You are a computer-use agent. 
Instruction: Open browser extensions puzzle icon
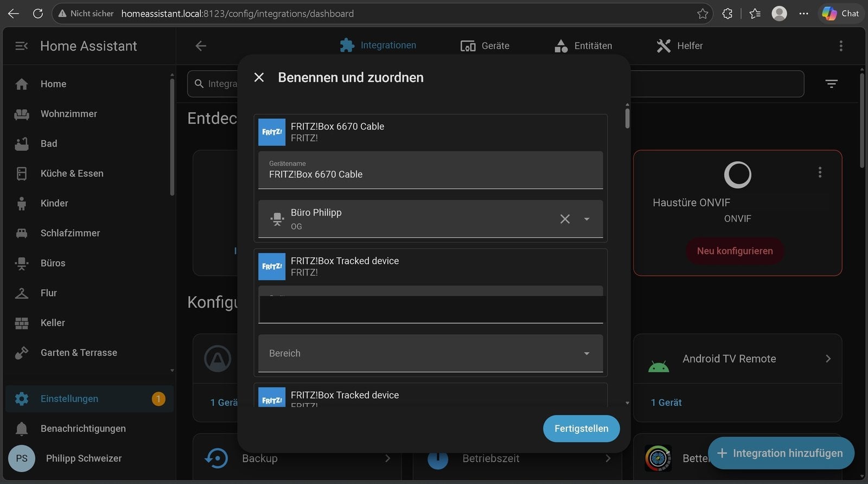tap(727, 14)
